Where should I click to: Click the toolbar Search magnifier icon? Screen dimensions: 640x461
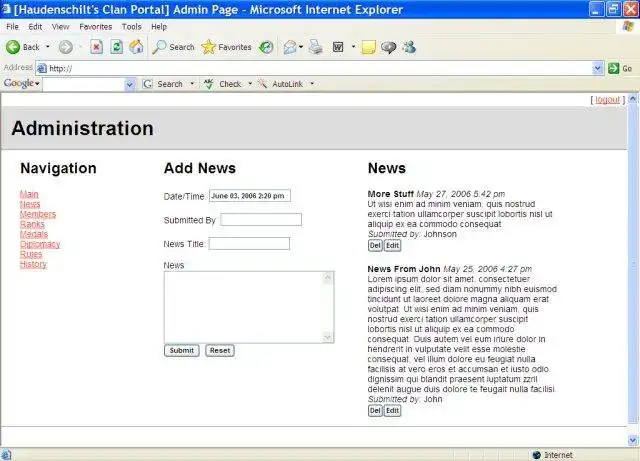[x=159, y=47]
